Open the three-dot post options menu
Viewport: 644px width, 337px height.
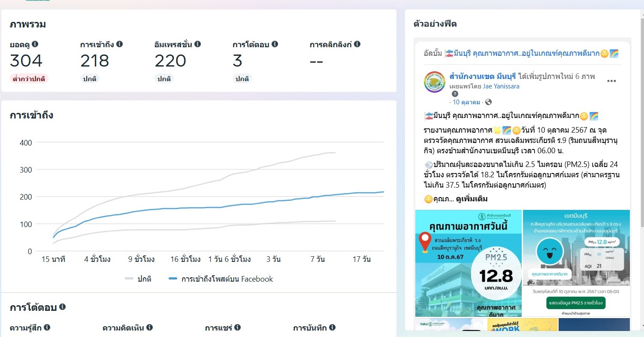[611, 81]
